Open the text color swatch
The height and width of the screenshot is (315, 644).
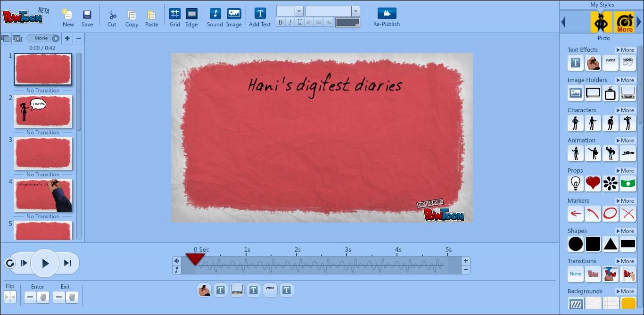tap(347, 22)
